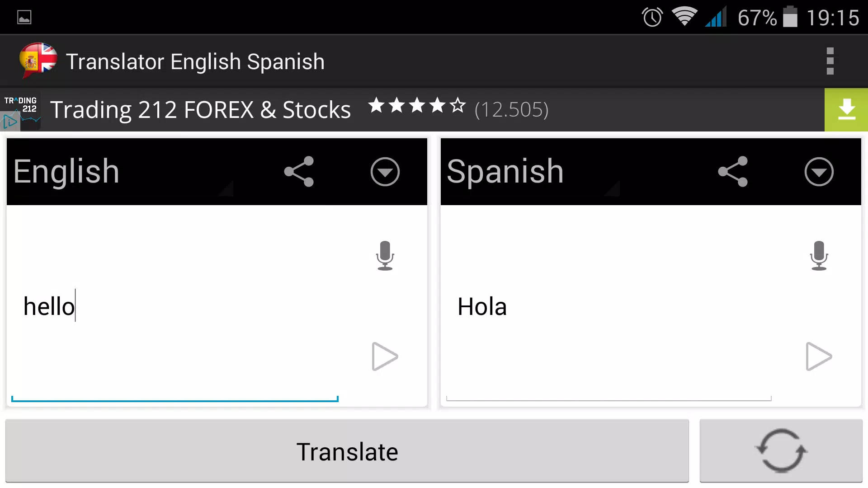The image size is (868, 488).
Task: Play the English audio pronunciation
Action: [385, 357]
